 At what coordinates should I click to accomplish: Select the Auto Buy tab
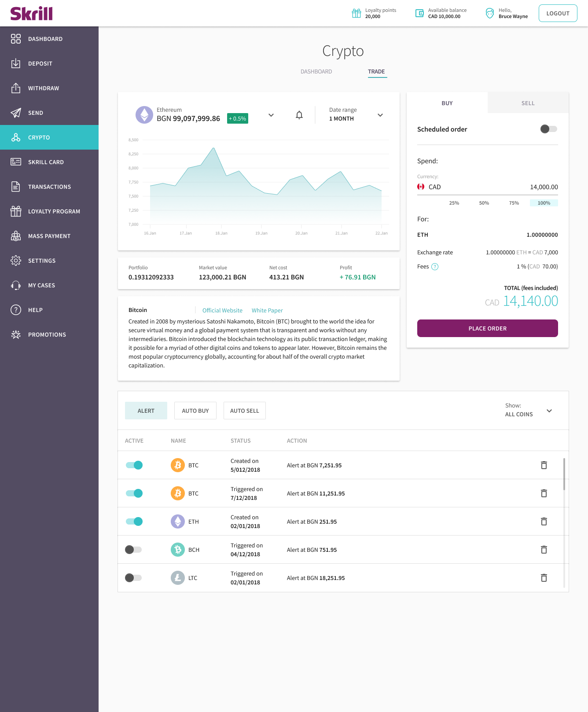click(195, 411)
